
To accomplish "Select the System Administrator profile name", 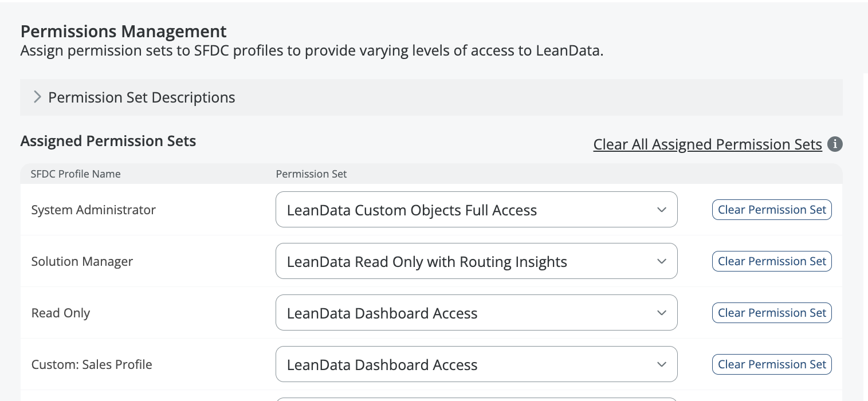I will tap(93, 210).
